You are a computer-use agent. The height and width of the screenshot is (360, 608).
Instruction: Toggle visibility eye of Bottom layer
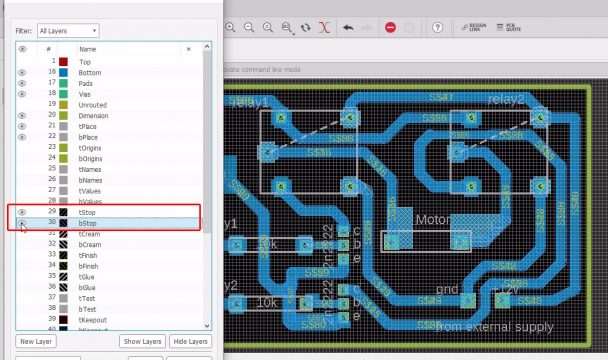22,73
